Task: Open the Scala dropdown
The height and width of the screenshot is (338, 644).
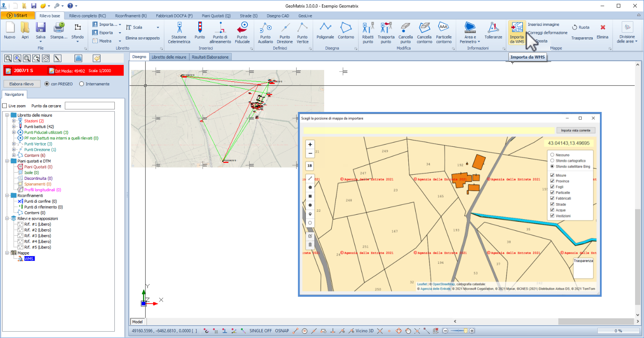Action: coord(158,27)
